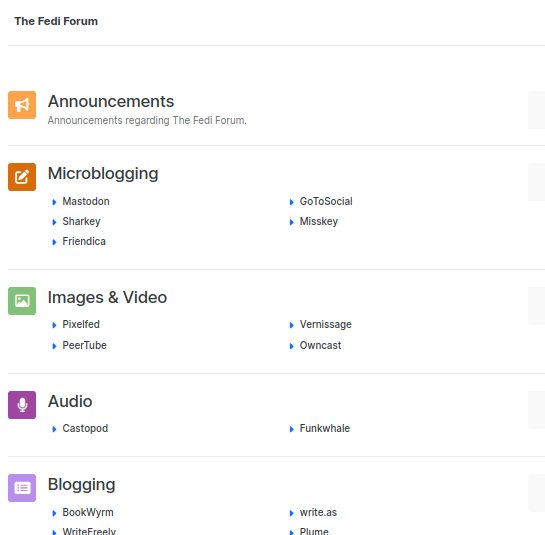Viewport: 545px width, 535px height.
Task: Click the Images & Video picture icon
Action: (x=22, y=301)
